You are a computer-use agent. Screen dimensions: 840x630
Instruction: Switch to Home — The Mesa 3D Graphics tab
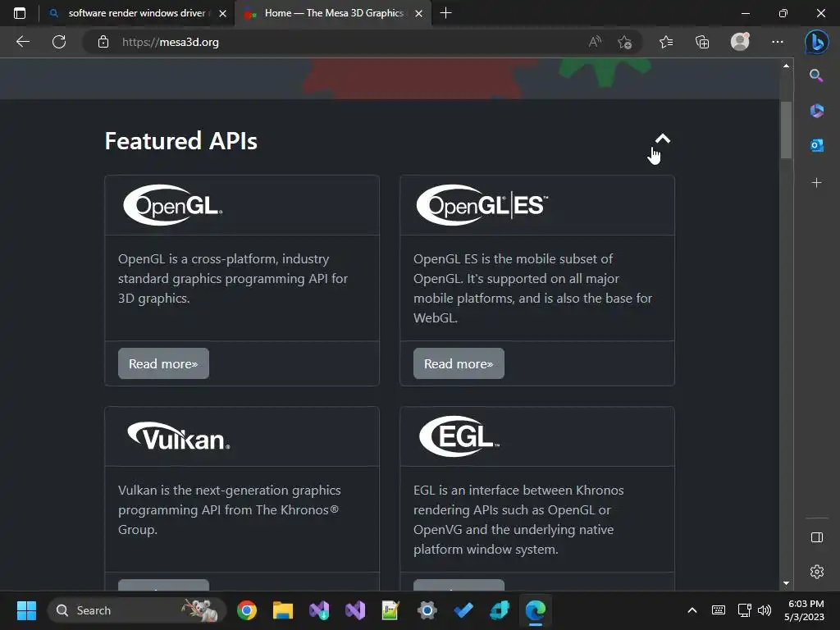(x=333, y=13)
